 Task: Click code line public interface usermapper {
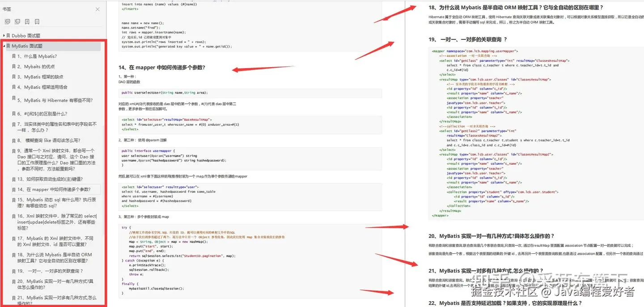coord(148,151)
